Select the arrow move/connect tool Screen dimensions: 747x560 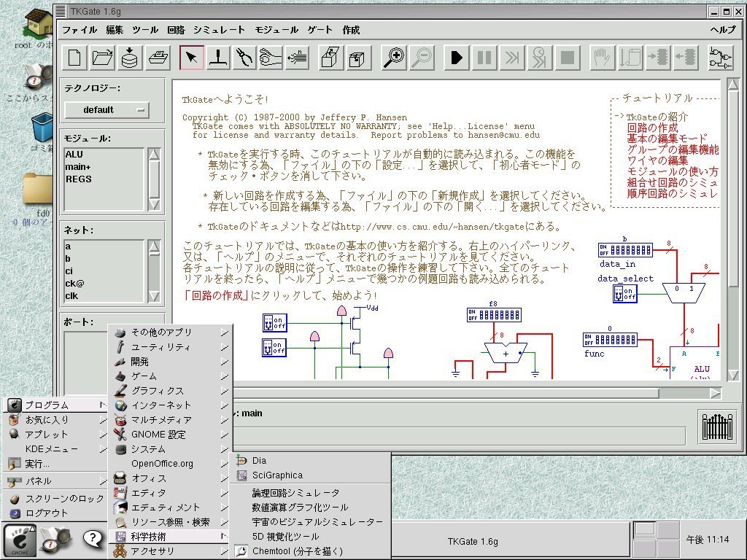click(192, 58)
